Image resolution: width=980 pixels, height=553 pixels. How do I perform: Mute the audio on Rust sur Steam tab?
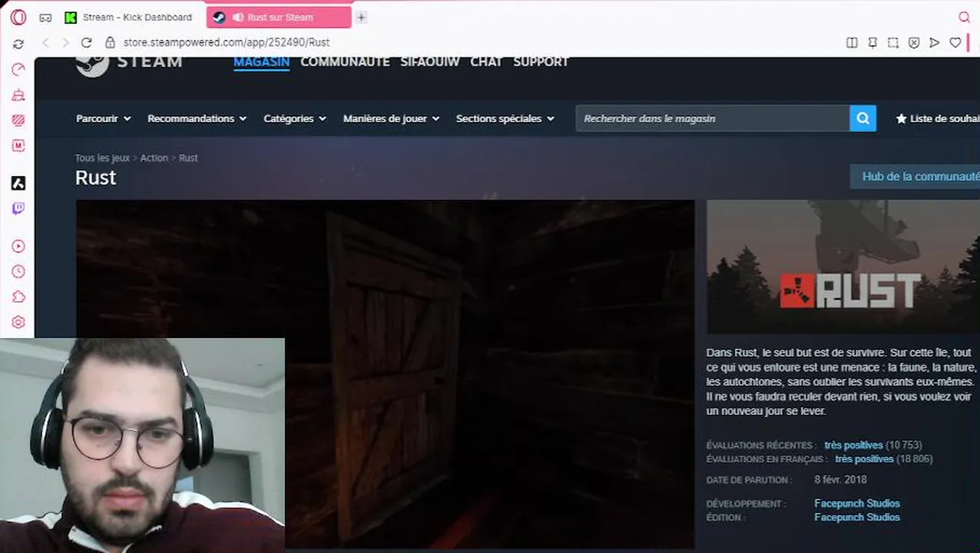(x=237, y=17)
